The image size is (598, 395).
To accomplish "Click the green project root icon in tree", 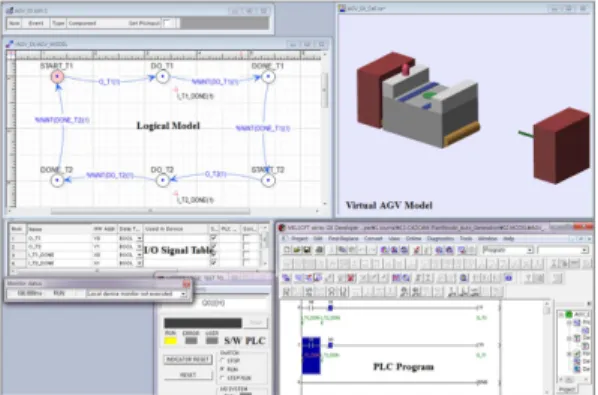I will click(569, 314).
